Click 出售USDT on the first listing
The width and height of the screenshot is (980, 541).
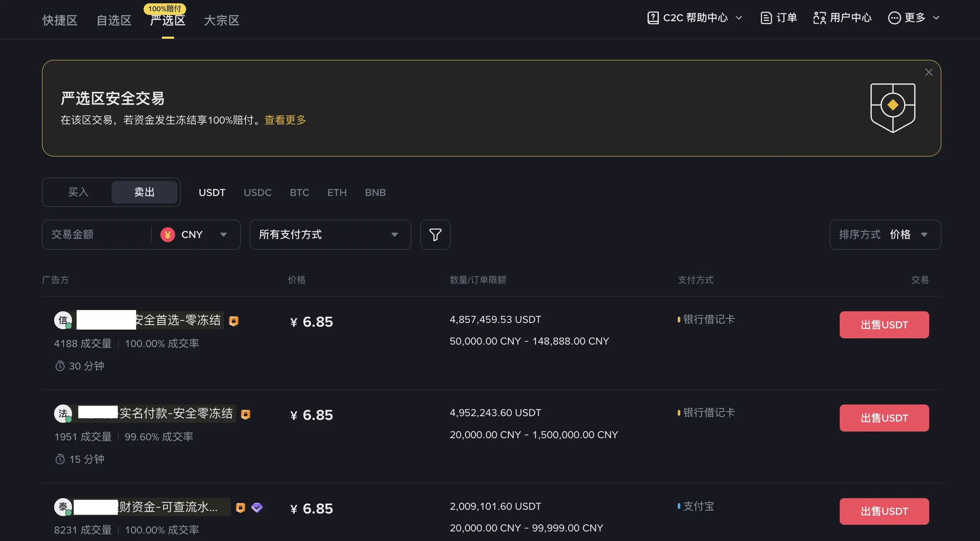[x=884, y=325]
